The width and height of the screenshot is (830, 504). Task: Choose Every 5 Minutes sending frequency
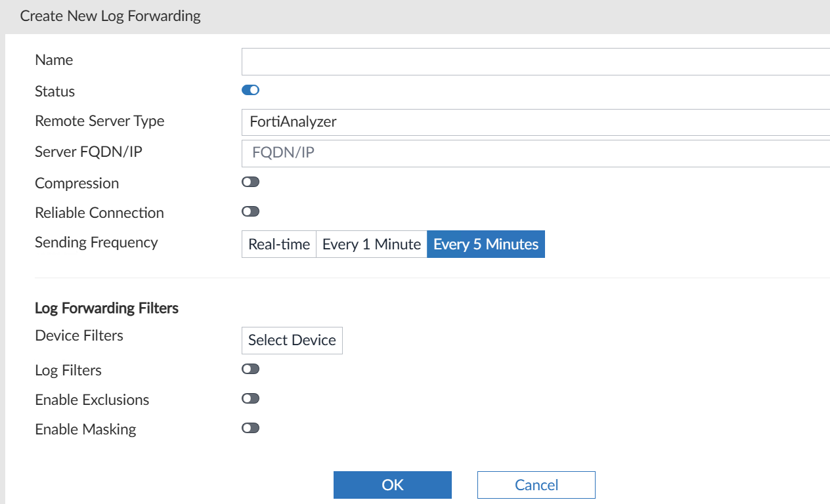[x=485, y=243]
